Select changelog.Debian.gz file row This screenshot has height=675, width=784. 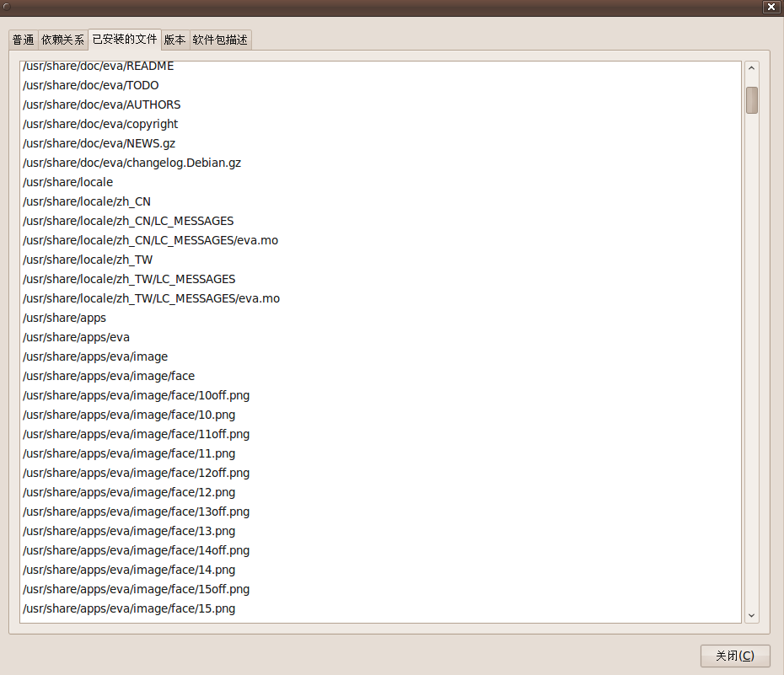click(380, 163)
